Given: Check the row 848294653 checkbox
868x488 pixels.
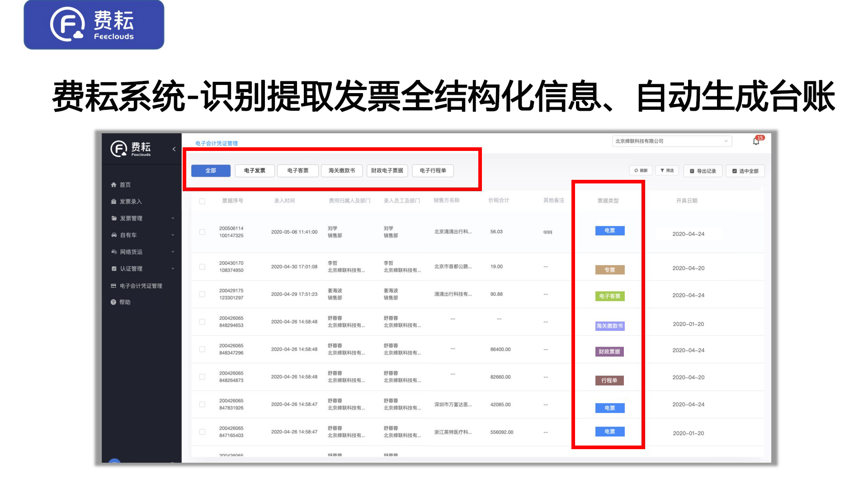Looking at the screenshot, I should pyautogui.click(x=202, y=322).
